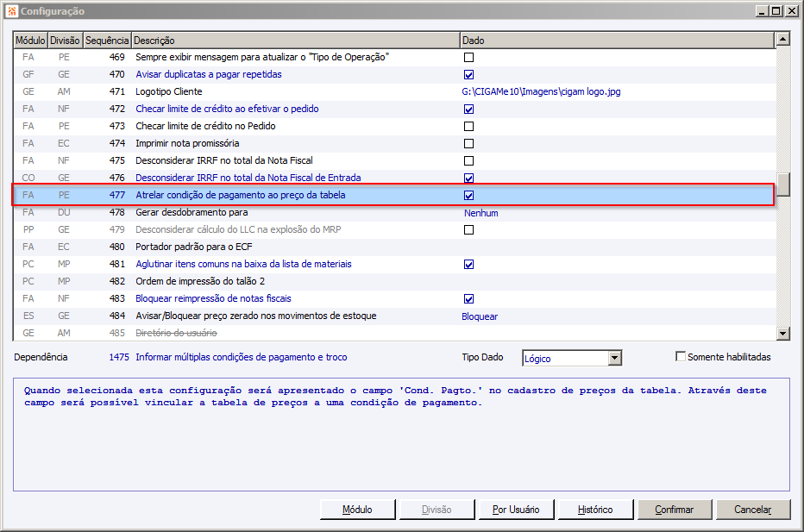Select row Ordem de impressão do talão 2
Image resolution: width=804 pixels, height=532 pixels.
(x=393, y=281)
